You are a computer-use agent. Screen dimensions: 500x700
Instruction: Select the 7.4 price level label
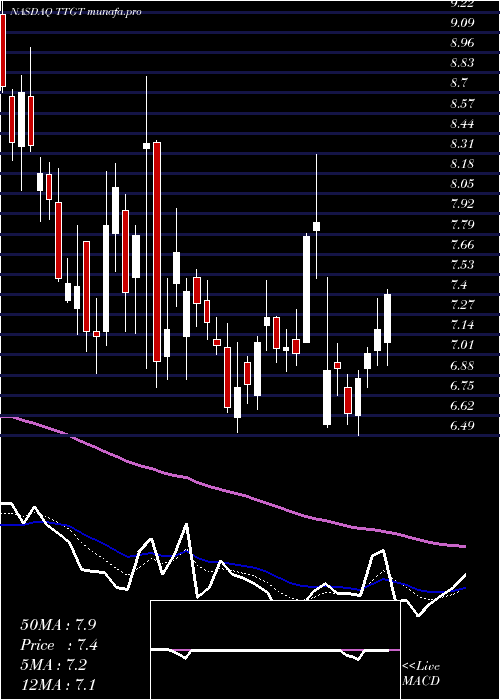coord(459,285)
